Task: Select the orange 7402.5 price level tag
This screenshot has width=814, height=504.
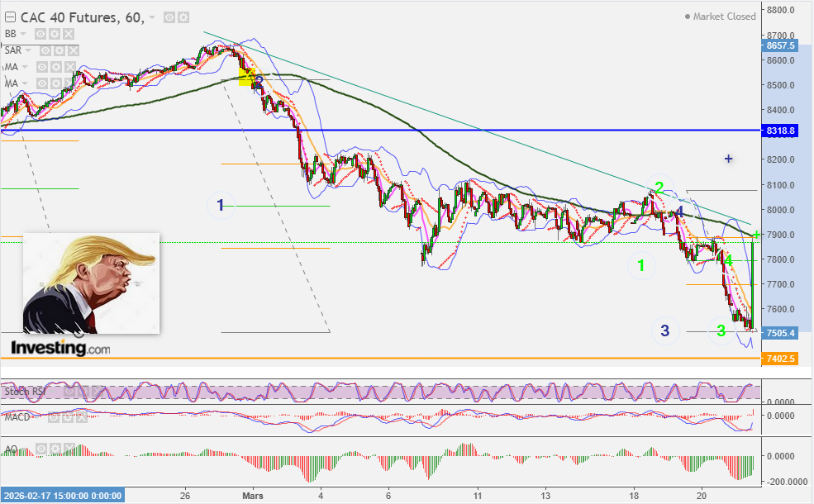Action: click(781, 358)
